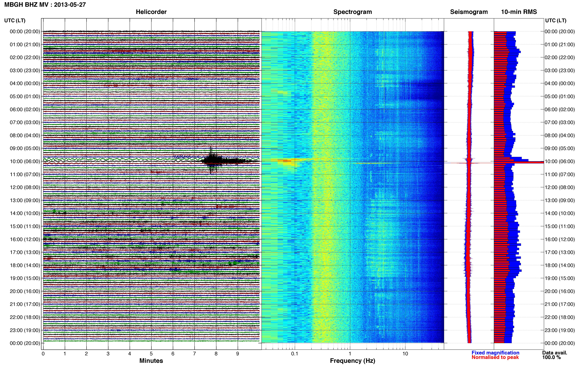The image size is (588, 368).
Task: Click the '0' minutes tick label
Action: click(x=43, y=354)
